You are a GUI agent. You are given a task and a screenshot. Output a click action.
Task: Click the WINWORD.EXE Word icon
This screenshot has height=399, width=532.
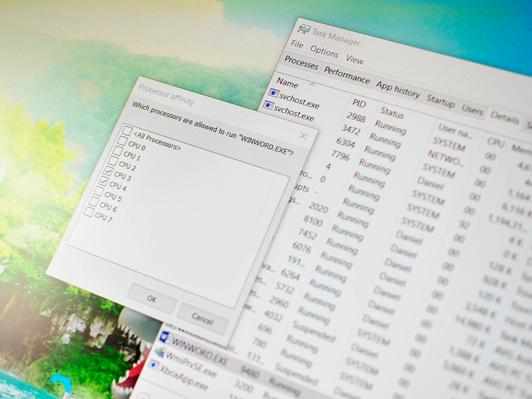pos(165,338)
